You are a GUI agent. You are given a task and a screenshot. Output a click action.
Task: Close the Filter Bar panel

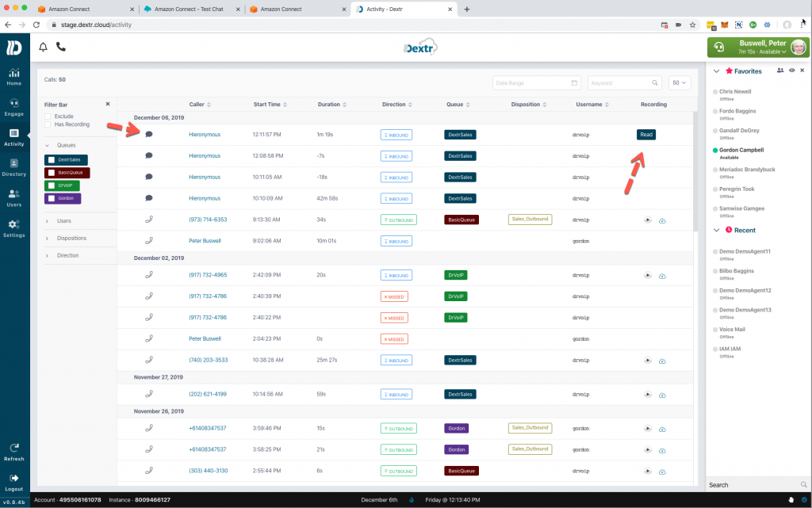coord(108,104)
